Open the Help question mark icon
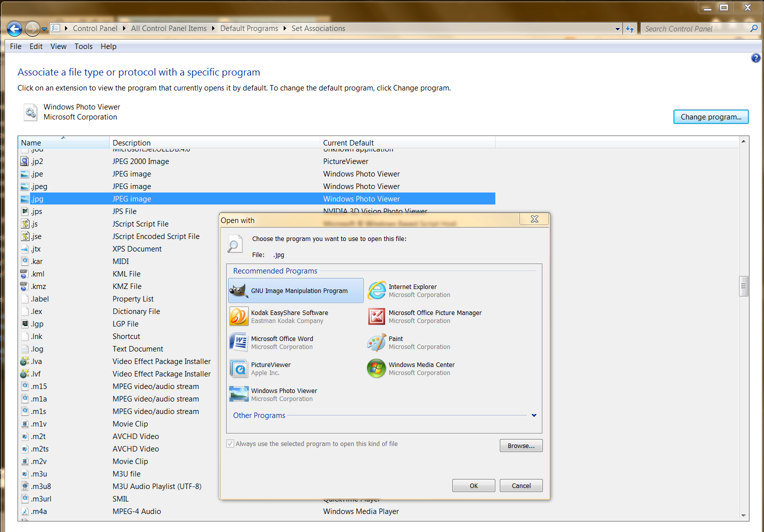 point(755,58)
